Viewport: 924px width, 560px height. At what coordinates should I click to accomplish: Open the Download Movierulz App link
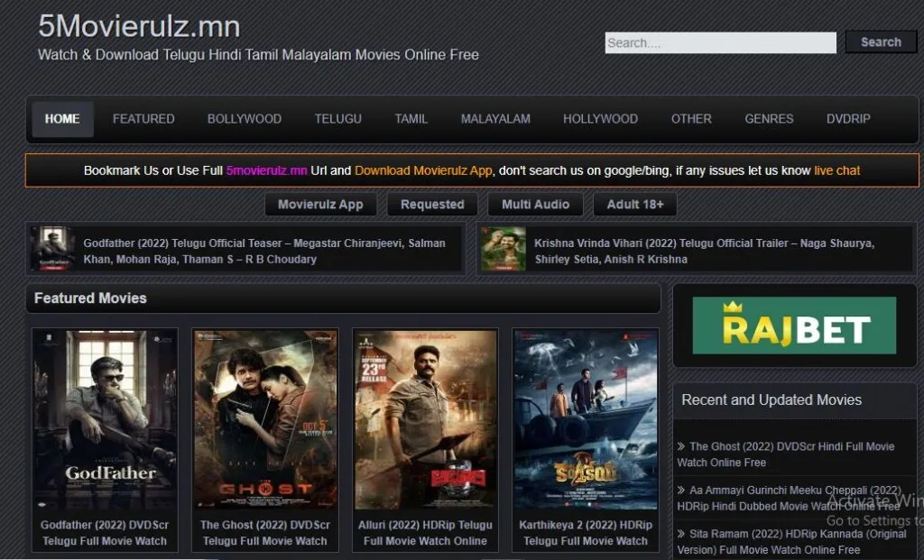tap(424, 170)
